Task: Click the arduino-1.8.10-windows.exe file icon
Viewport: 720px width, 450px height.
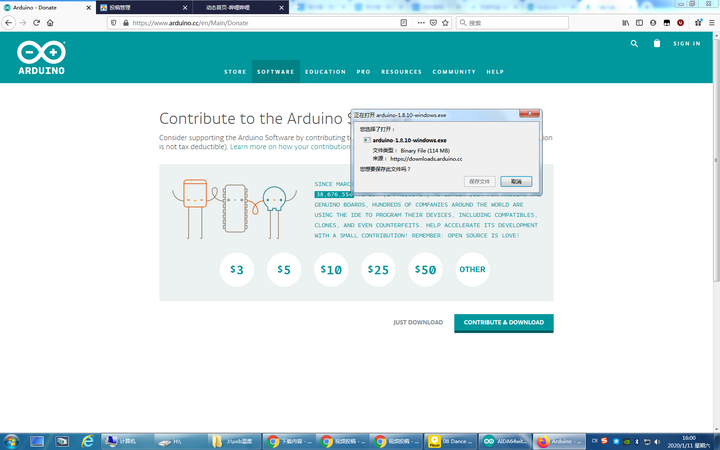Action: tap(367, 140)
